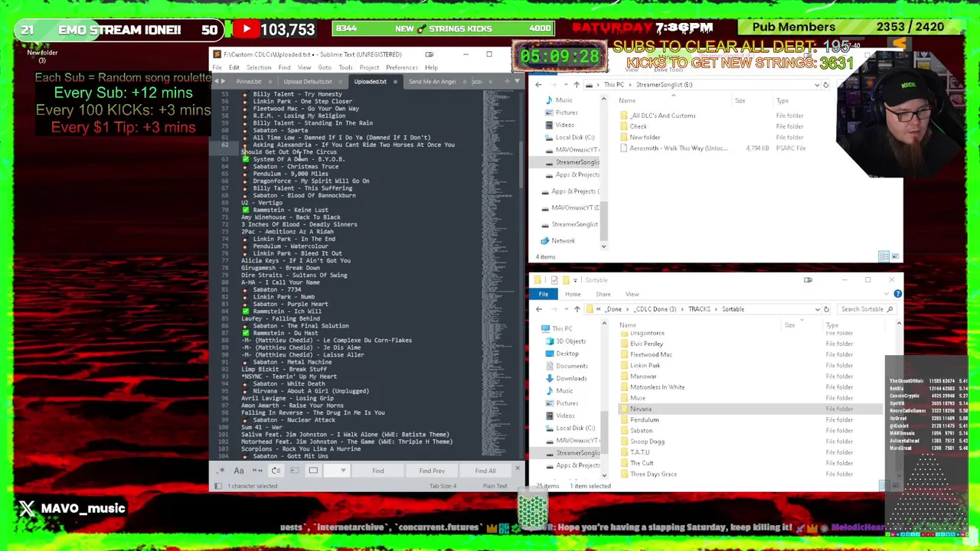This screenshot has height=551, width=980.
Task: Select 3D Objects in Sortable navigation pane
Action: pos(570,341)
